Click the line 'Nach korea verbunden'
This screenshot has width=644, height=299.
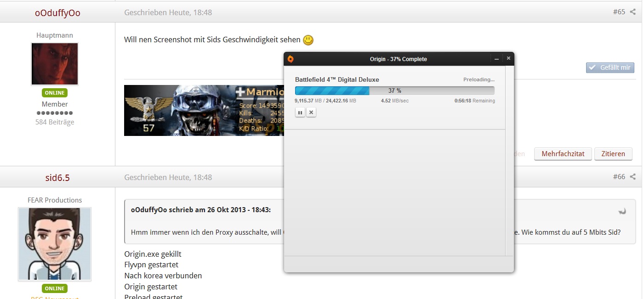[163, 276]
